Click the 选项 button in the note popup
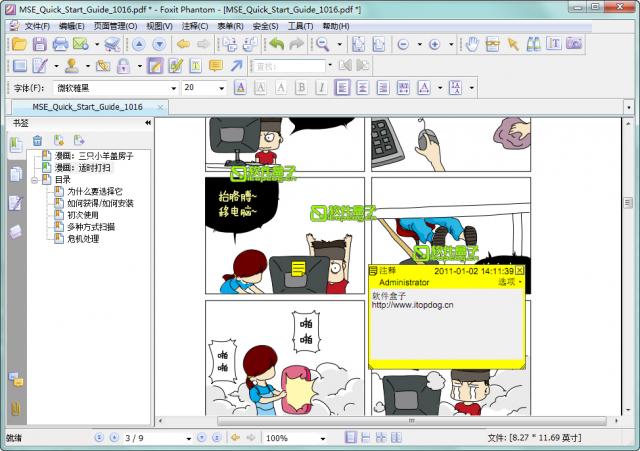 click(x=509, y=282)
